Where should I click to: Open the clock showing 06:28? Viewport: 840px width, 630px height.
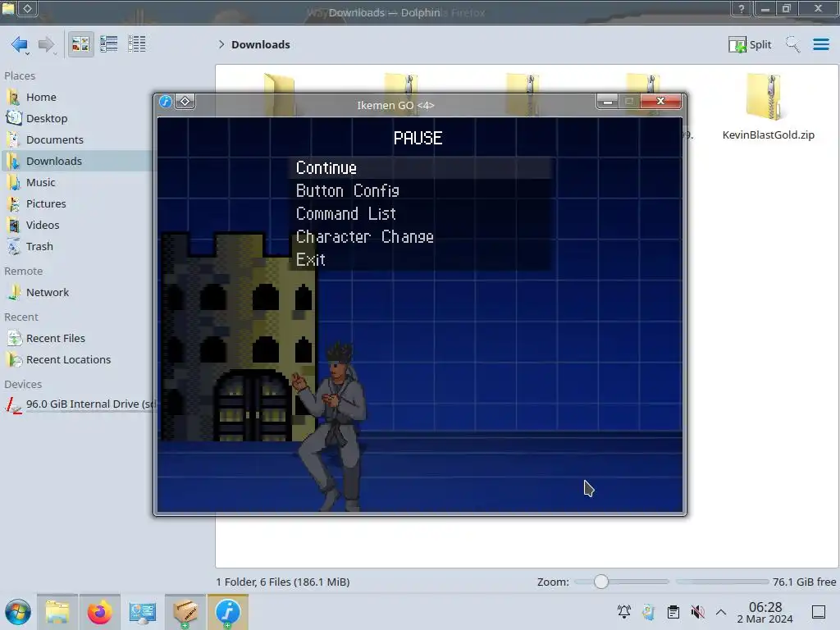pyautogui.click(x=765, y=612)
